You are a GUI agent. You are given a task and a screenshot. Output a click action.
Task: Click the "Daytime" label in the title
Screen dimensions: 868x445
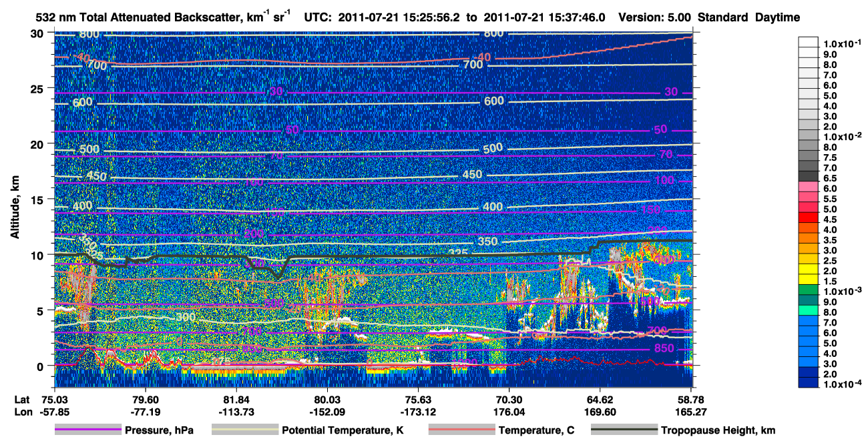(777, 17)
